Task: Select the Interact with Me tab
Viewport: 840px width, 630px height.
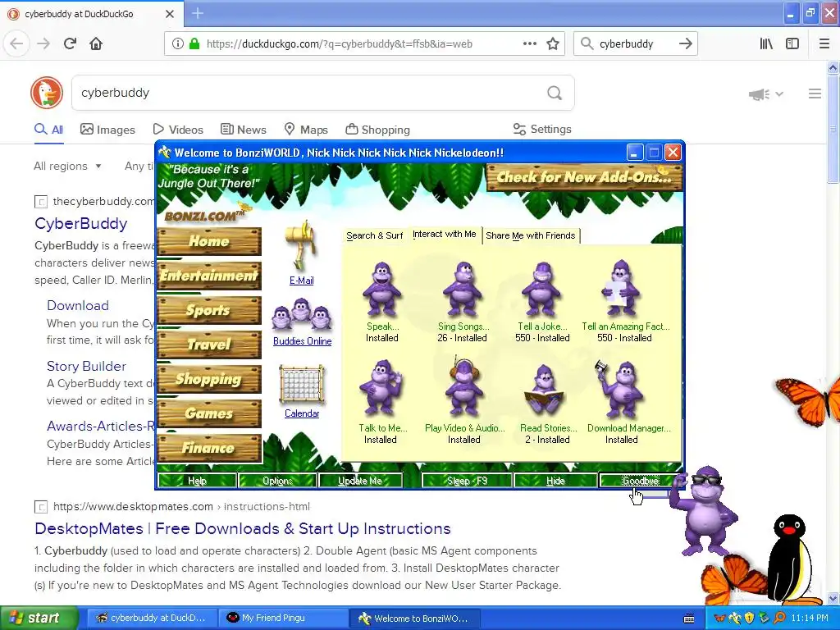Action: coord(444,234)
